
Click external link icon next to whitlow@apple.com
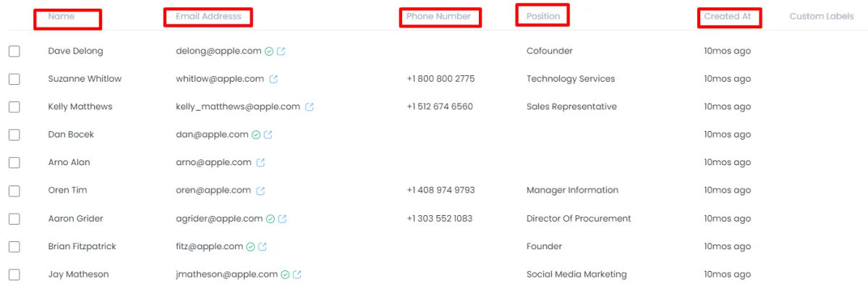tap(273, 79)
